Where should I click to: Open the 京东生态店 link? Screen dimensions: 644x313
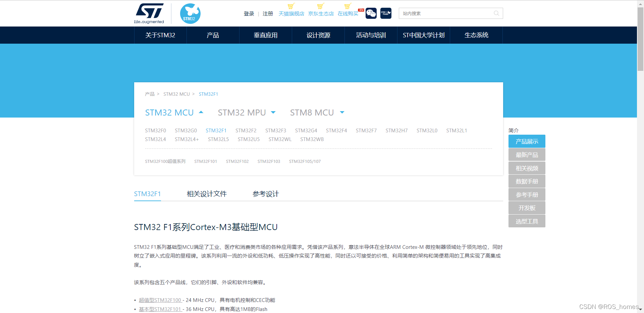(x=321, y=14)
